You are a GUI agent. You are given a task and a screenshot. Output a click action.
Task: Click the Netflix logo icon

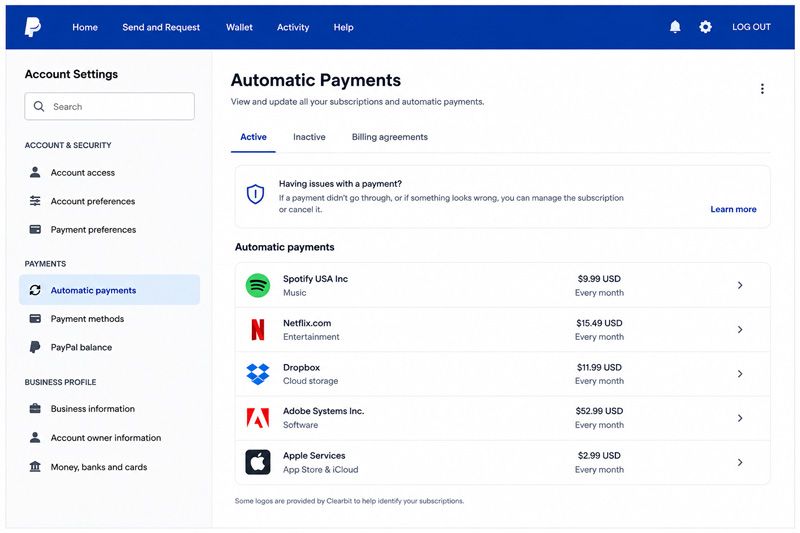pyautogui.click(x=258, y=329)
